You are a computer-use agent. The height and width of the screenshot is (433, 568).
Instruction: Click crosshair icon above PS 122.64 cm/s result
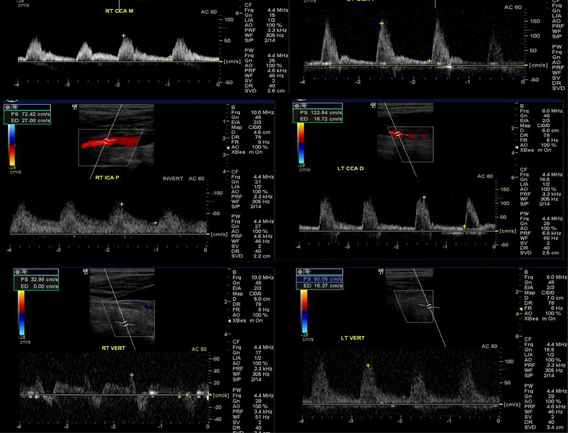pos(297,106)
